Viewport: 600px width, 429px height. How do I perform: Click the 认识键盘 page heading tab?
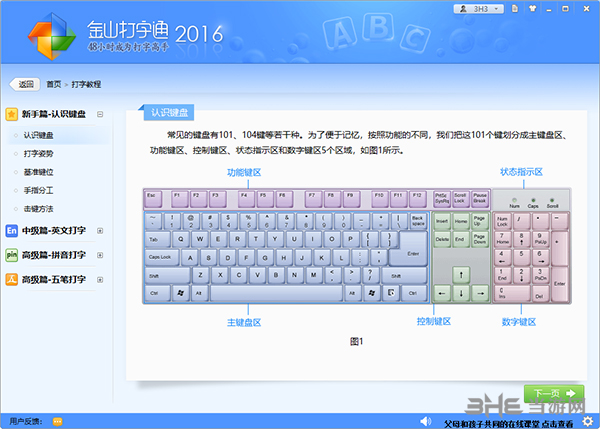169,113
